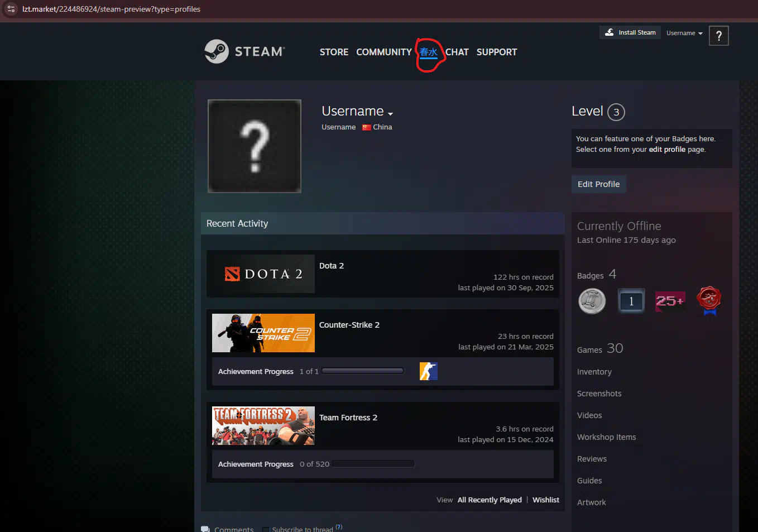This screenshot has height=532, width=758.
Task: Open the browser site information icon
Action: tap(11, 9)
